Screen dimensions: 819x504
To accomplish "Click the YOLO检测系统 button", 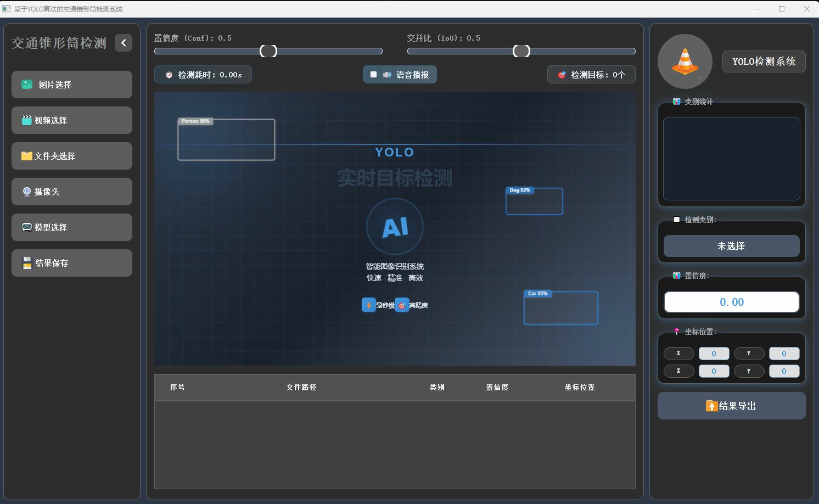I will coord(764,61).
